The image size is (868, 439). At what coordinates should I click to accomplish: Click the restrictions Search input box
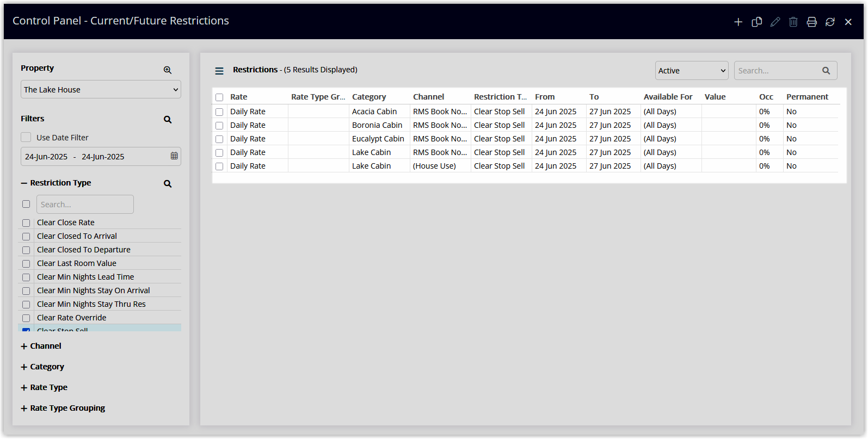[x=785, y=71]
